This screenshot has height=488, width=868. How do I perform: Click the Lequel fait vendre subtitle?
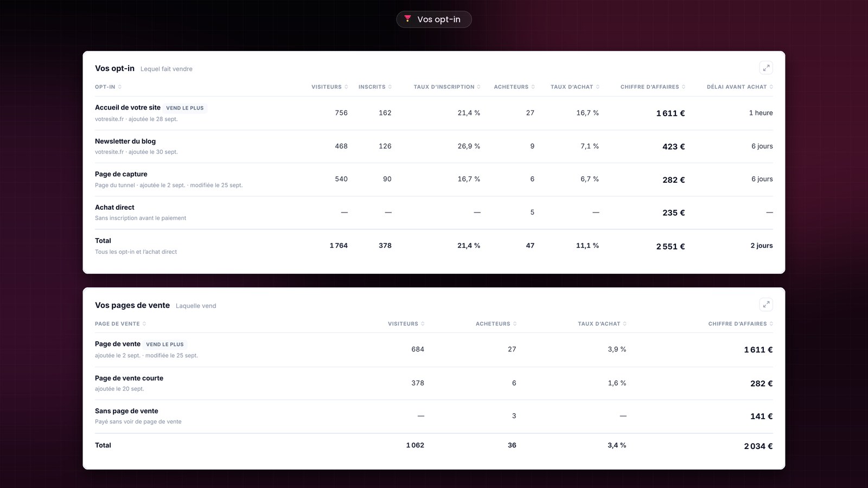tap(167, 69)
